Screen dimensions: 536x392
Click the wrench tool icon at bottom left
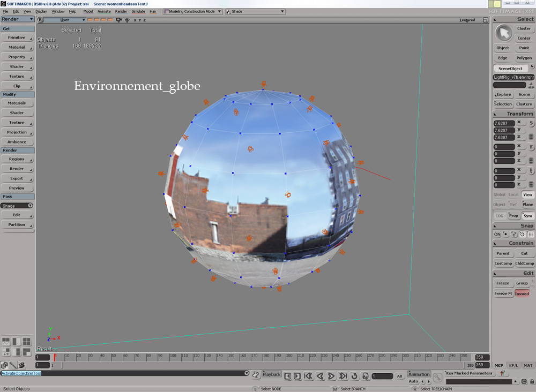pos(13,365)
